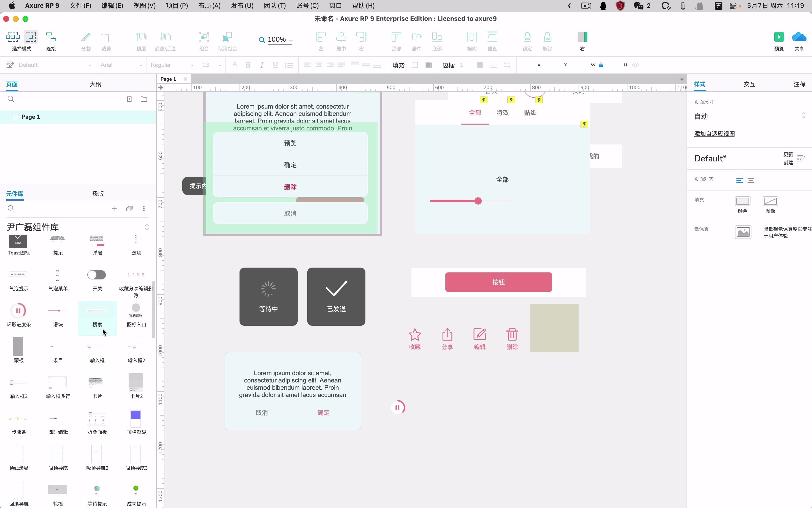This screenshot has height=508, width=812.
Task: Click the add folder icon in Pages panel
Action: (x=144, y=99)
